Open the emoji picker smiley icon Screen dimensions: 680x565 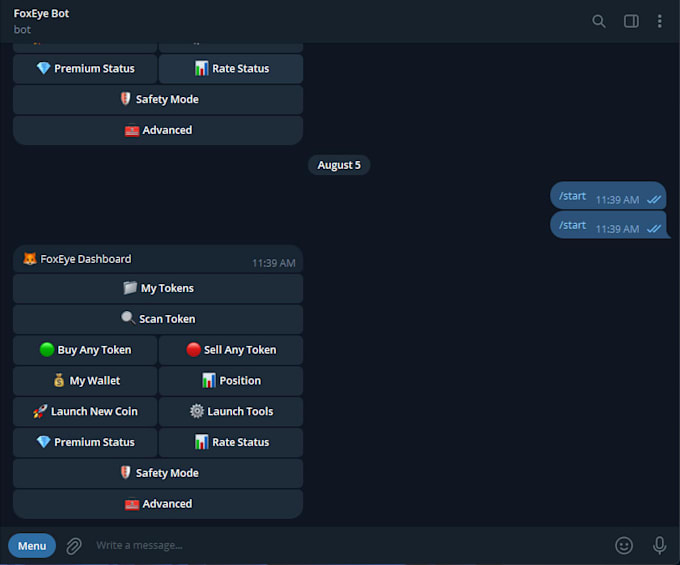click(x=624, y=545)
